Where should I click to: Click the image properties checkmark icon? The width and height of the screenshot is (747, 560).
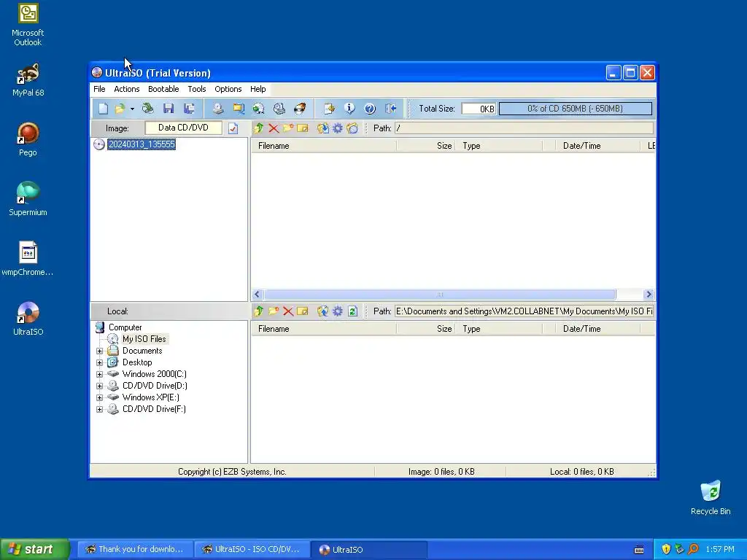point(233,128)
